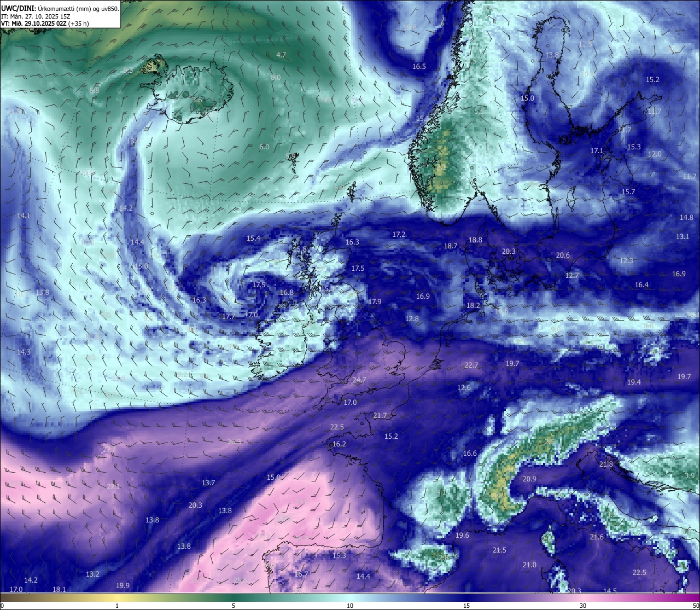Viewport: 700px width, 610px height.
Task: Click the '17.9' value east of northern England
Action: point(375,301)
